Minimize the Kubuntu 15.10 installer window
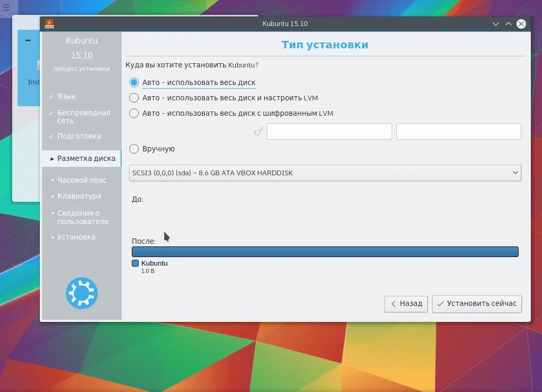 tap(496, 24)
